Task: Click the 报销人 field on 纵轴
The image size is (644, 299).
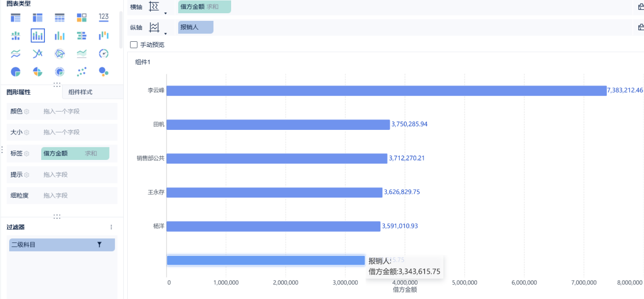Action: 195,28
